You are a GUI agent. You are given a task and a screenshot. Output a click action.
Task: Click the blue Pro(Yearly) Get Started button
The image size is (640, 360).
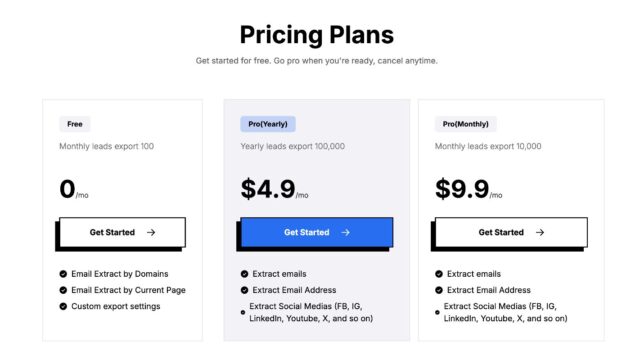(x=317, y=232)
